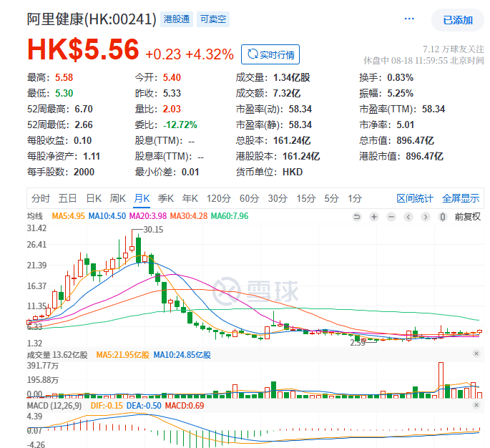Open the 区间统计 range statistics link
Screen dimensions: 490x448
point(415,198)
